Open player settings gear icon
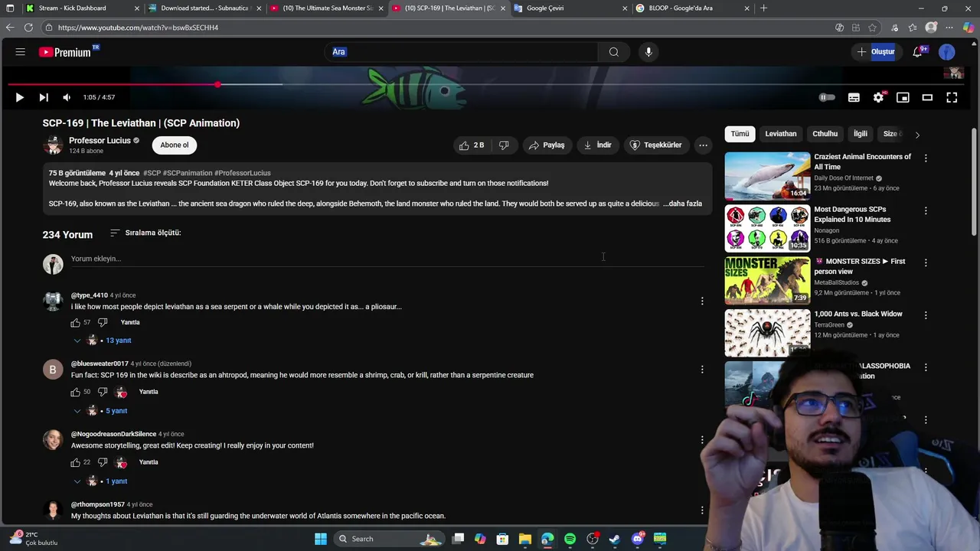 878,97
